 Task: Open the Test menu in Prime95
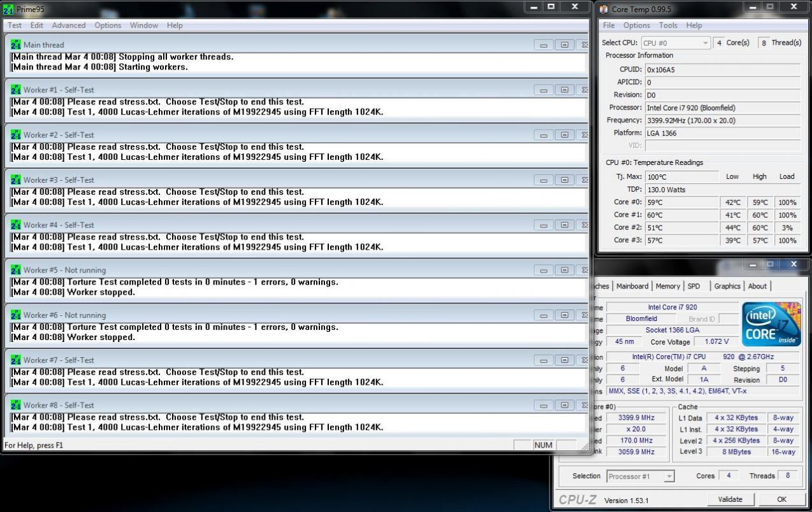tap(15, 25)
